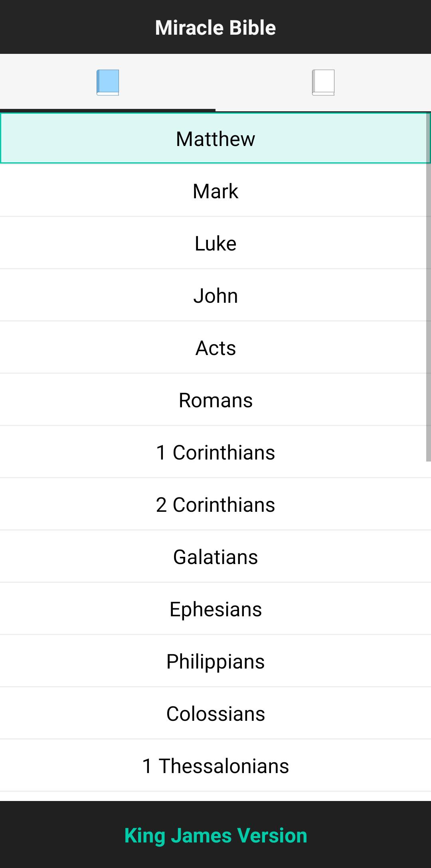This screenshot has height=868, width=431.
Task: Click the gray vertical scrollbar thumb
Action: click(x=428, y=287)
